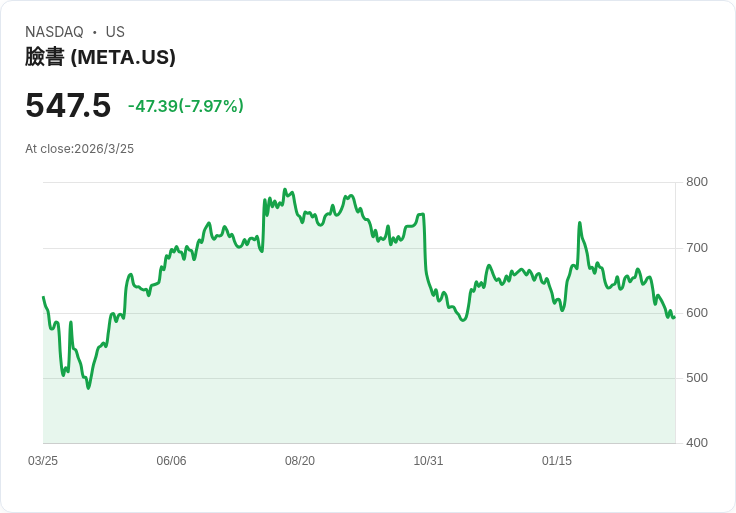Select the 500 y-axis label
The image size is (736, 513).
click(x=696, y=378)
